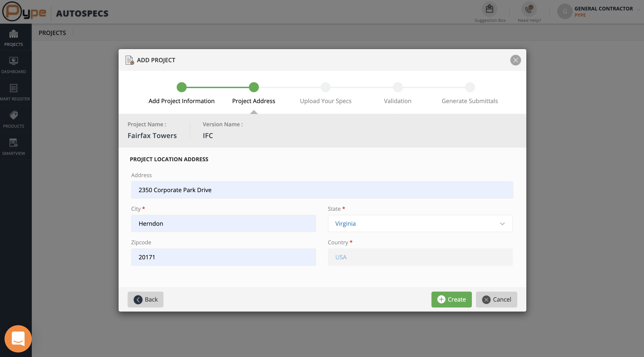Open the orange chat widget bubble
644x357 pixels.
18,339
